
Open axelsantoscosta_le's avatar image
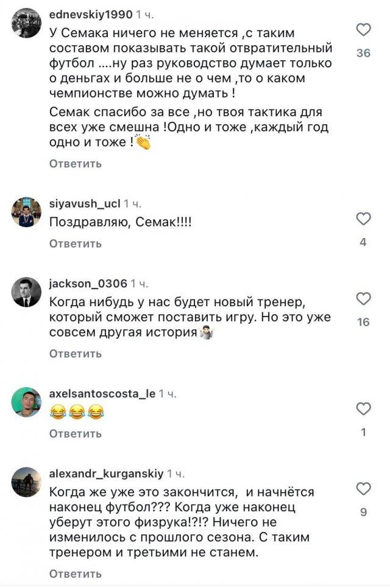[x=27, y=402]
